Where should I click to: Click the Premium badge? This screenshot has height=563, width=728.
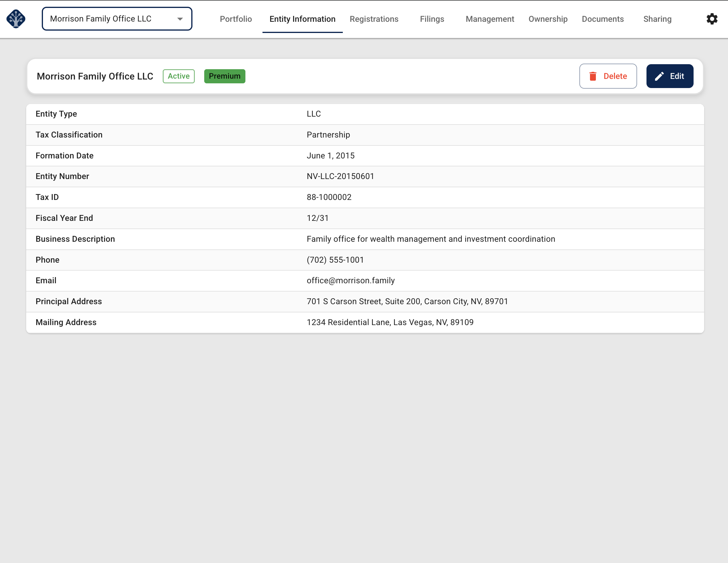click(x=225, y=76)
